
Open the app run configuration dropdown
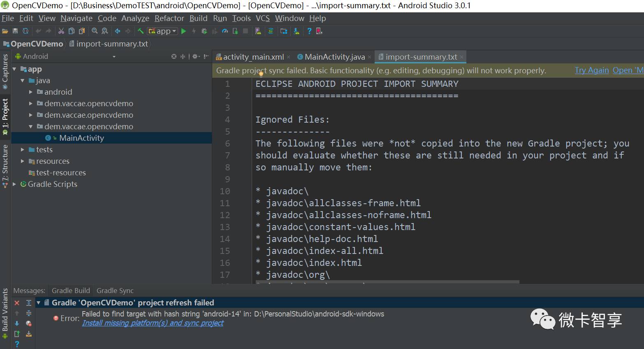[x=162, y=31]
